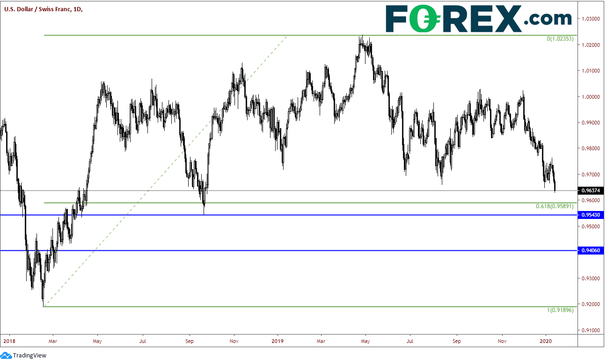Click the current price label 0.96374
607x364 pixels.
(590, 190)
